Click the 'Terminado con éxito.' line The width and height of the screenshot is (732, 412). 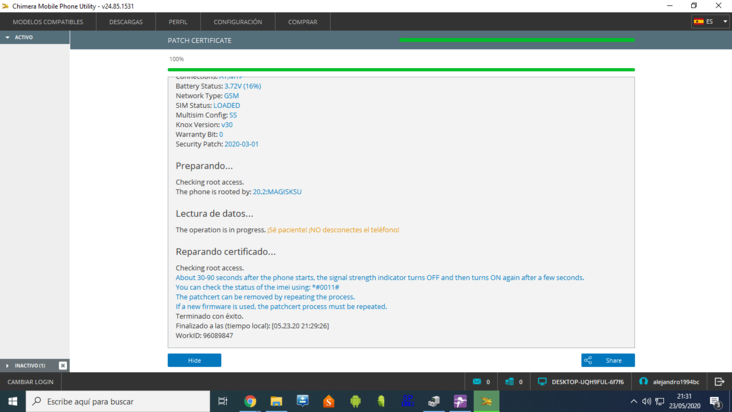click(x=209, y=316)
